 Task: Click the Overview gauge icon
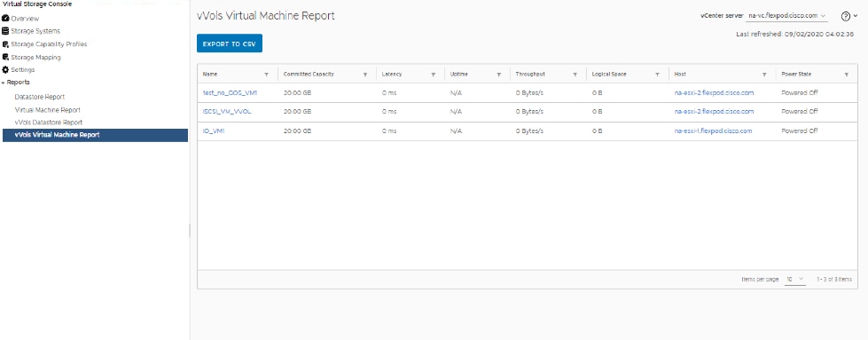(x=5, y=19)
